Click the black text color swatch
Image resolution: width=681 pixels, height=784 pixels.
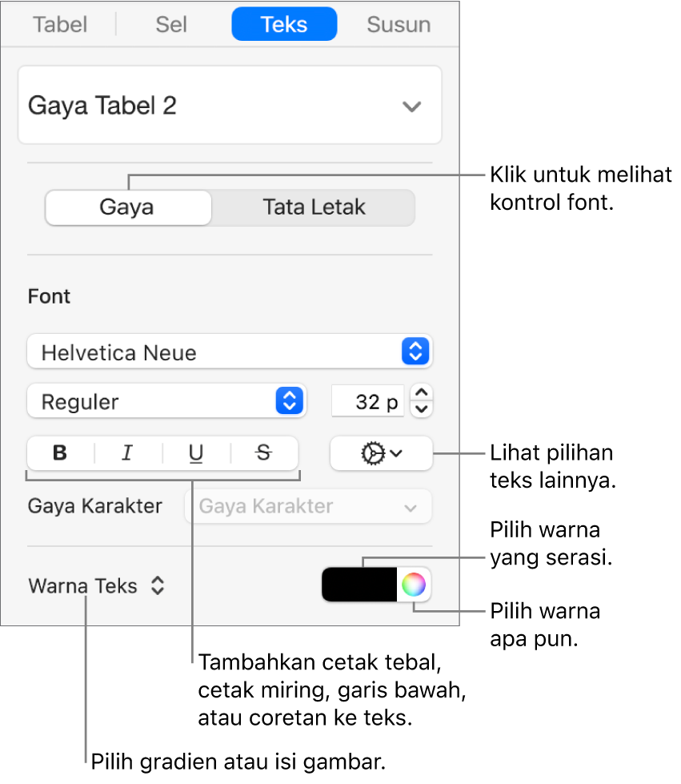[x=359, y=585]
